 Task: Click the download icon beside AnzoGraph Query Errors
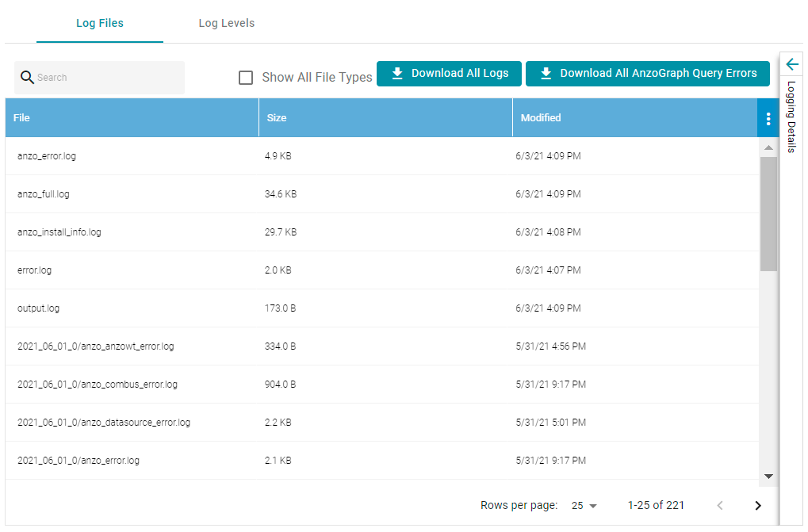click(545, 73)
